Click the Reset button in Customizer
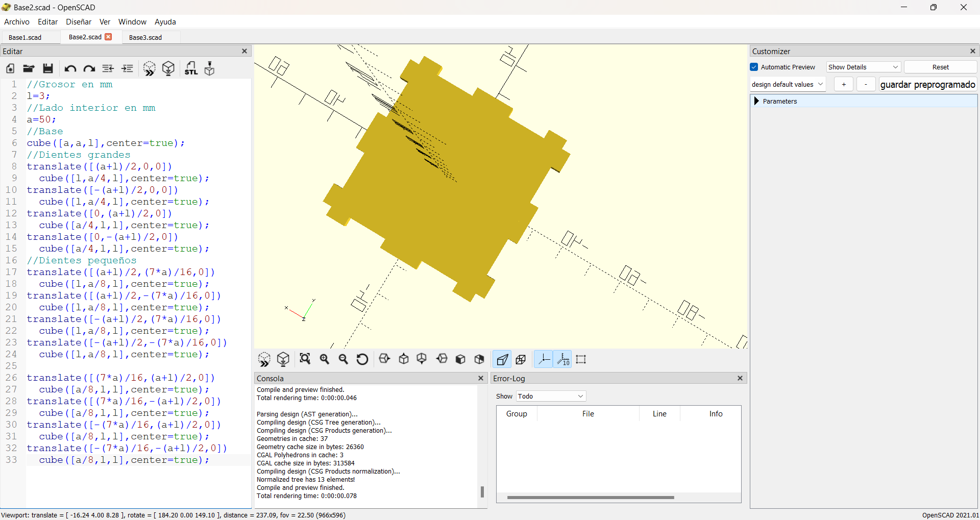980x520 pixels. tap(940, 67)
